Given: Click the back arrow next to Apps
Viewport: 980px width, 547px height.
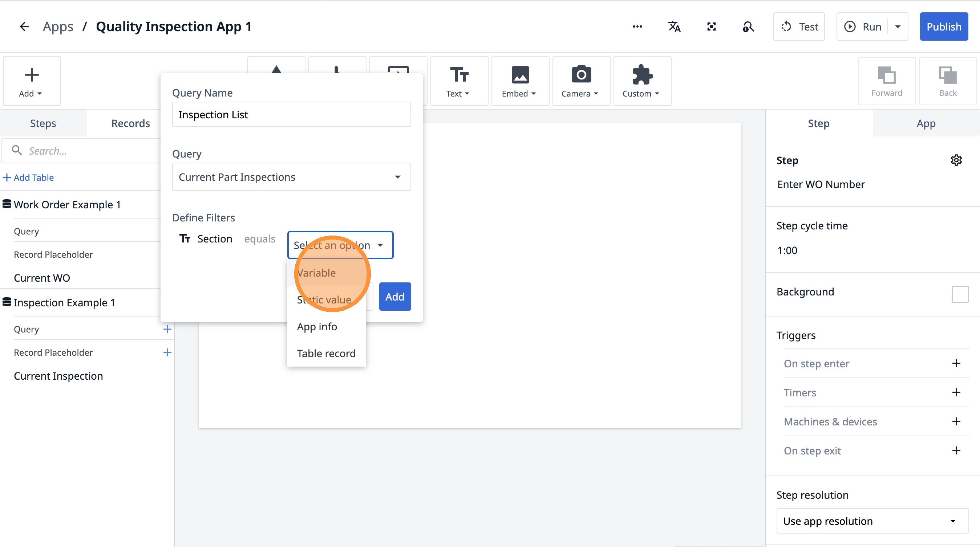Looking at the screenshot, I should click(x=24, y=26).
